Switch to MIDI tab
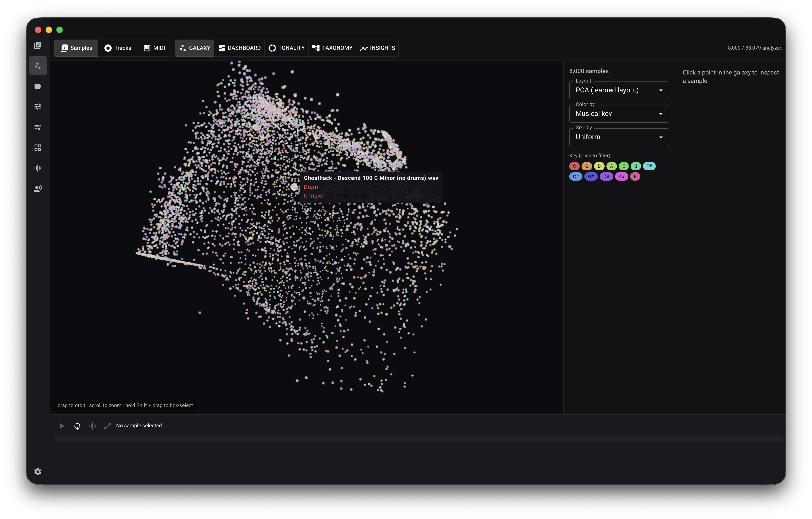The height and width of the screenshot is (519, 812). [154, 48]
